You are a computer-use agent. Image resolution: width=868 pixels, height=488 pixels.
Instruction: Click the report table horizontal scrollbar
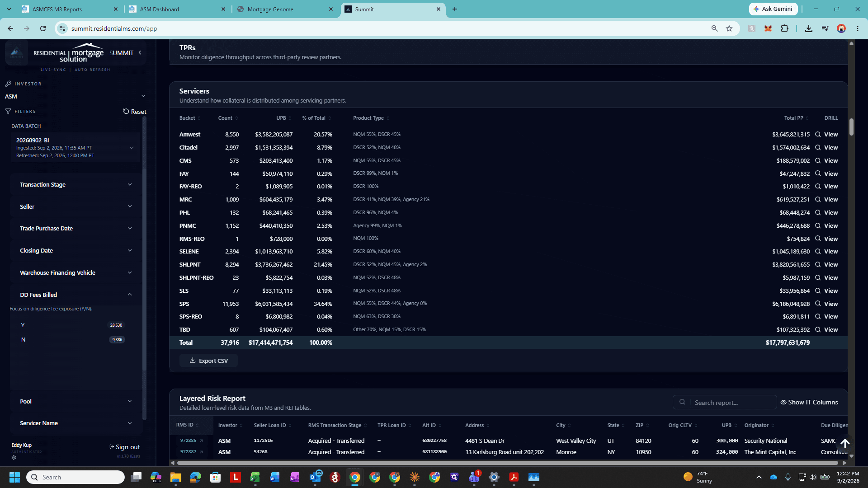pos(508,463)
